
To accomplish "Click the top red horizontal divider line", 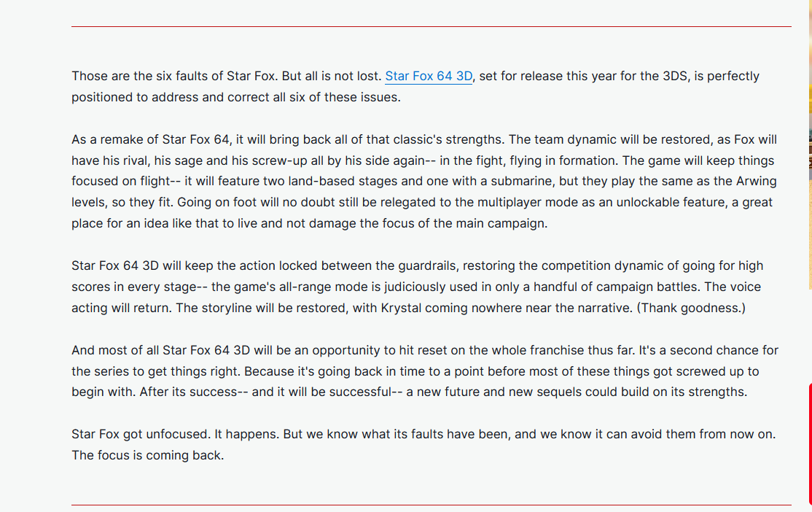I will coord(431,26).
